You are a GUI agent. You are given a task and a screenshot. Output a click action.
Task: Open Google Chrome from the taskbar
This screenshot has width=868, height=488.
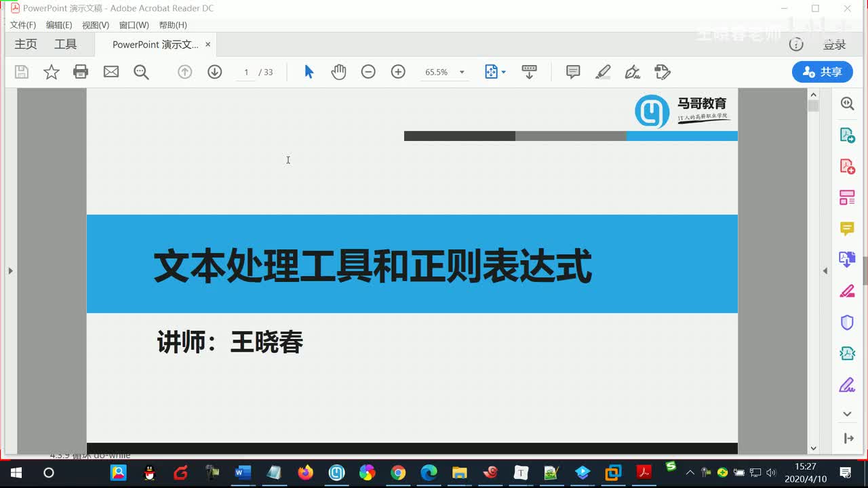[398, 472]
